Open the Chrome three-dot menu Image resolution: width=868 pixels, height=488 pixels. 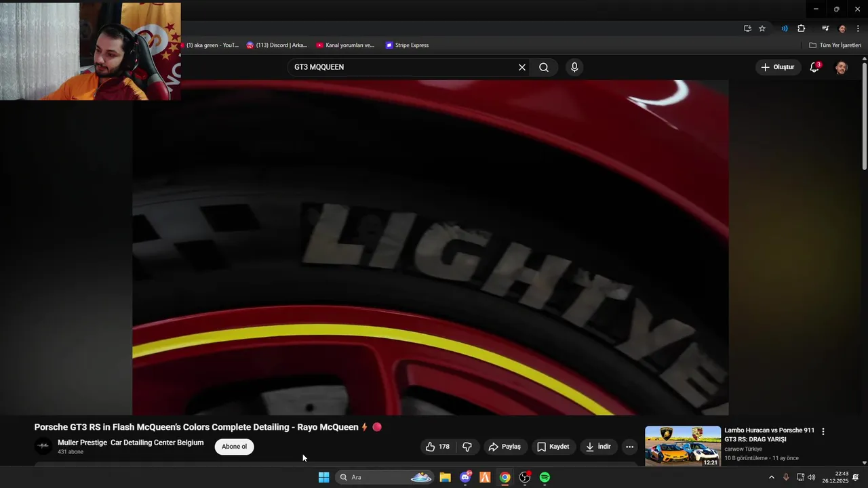click(858, 28)
